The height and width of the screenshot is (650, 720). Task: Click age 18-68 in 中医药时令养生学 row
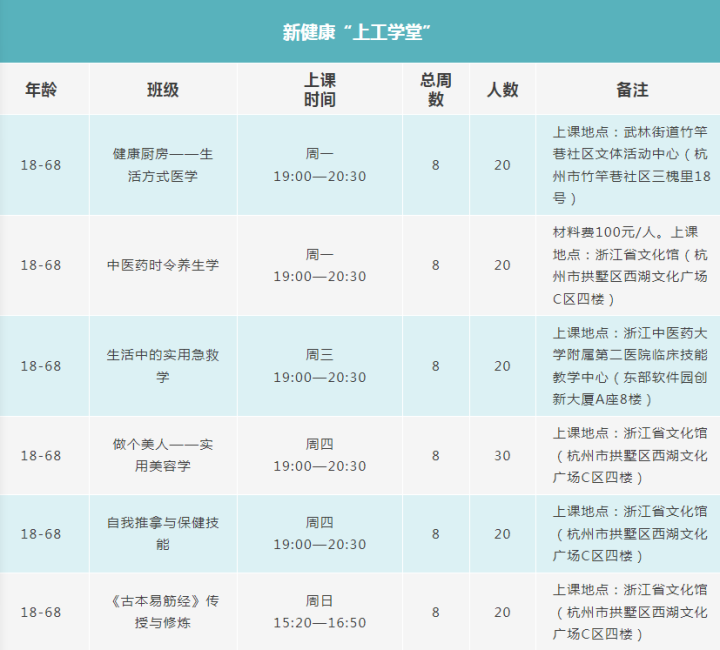(x=41, y=265)
